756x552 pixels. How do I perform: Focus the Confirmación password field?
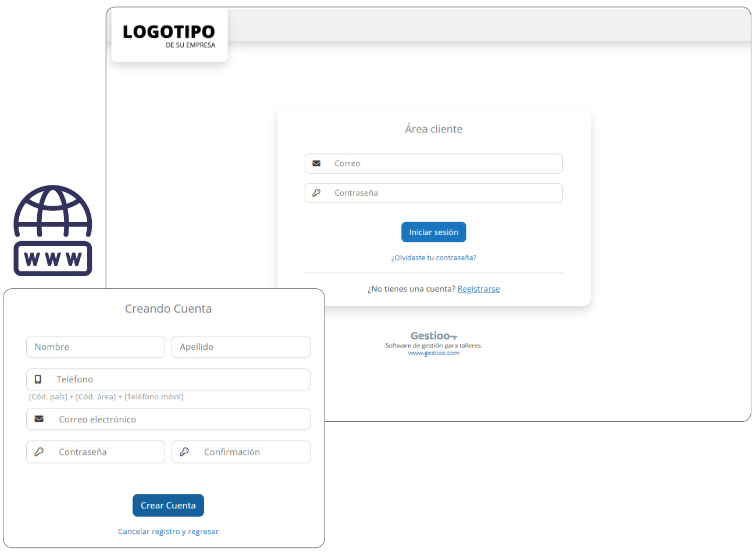tap(241, 452)
